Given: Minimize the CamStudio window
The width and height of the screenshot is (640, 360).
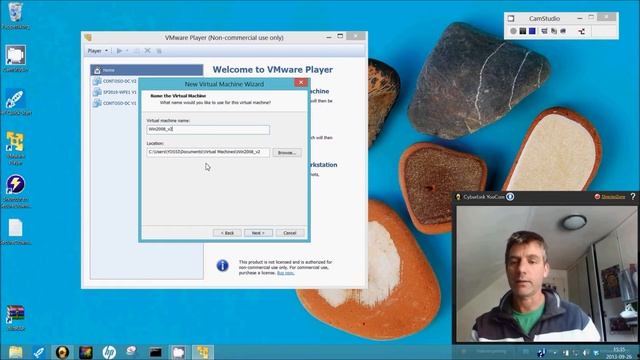Looking at the screenshot, I should (x=580, y=18).
